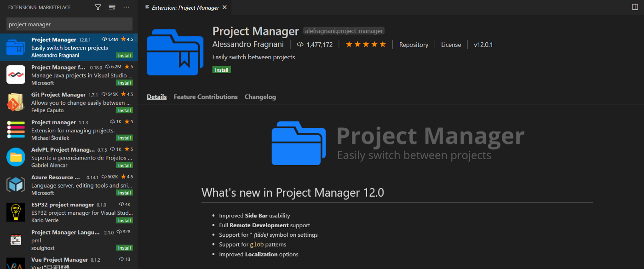Install Project Manager from the details header
The height and width of the screenshot is (269, 644).
pyautogui.click(x=221, y=70)
